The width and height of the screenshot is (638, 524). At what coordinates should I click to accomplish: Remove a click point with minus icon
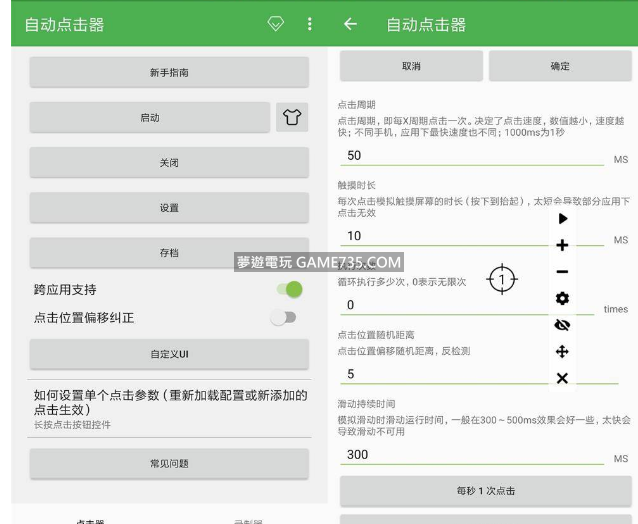coord(562,272)
